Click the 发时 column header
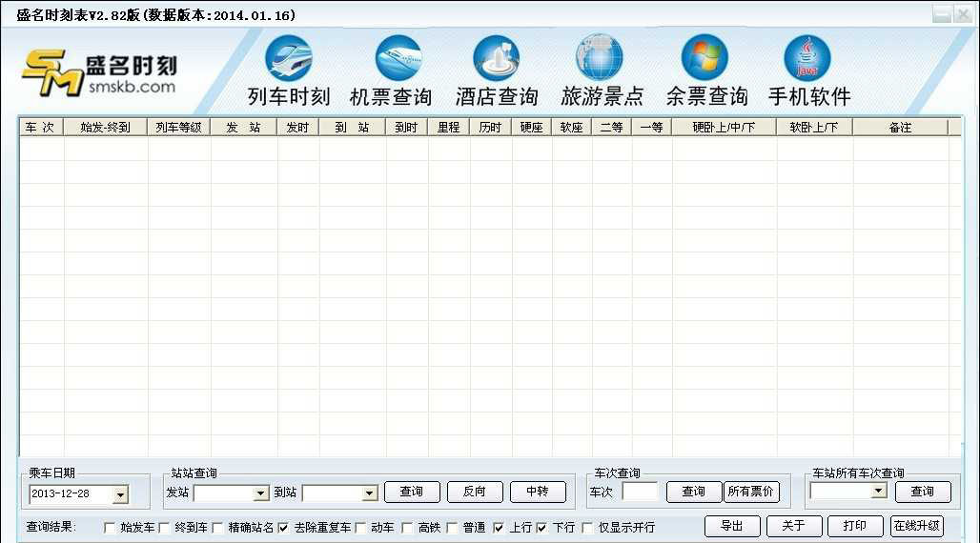Screen dimensions: 980x543 [x=297, y=128]
